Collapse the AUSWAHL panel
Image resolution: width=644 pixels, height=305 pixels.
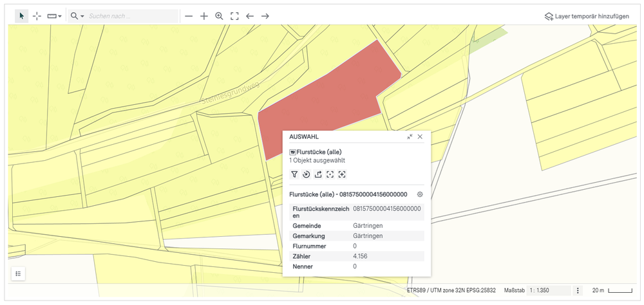410,136
